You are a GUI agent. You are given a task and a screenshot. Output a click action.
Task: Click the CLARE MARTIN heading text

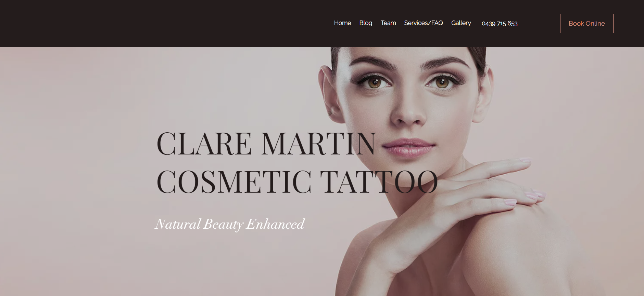tap(266, 144)
